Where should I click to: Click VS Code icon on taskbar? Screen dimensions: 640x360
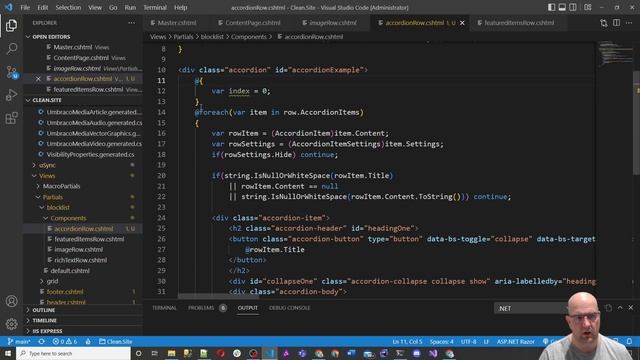coord(269,353)
